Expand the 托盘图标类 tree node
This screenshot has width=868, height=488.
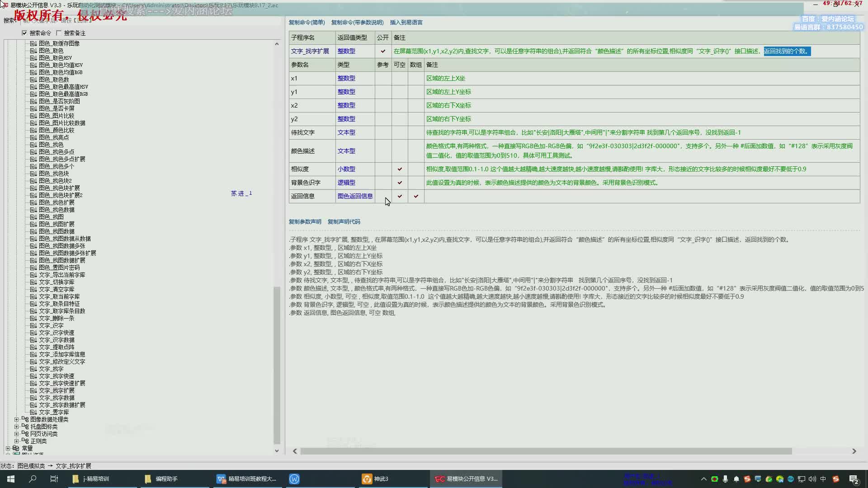[17, 427]
